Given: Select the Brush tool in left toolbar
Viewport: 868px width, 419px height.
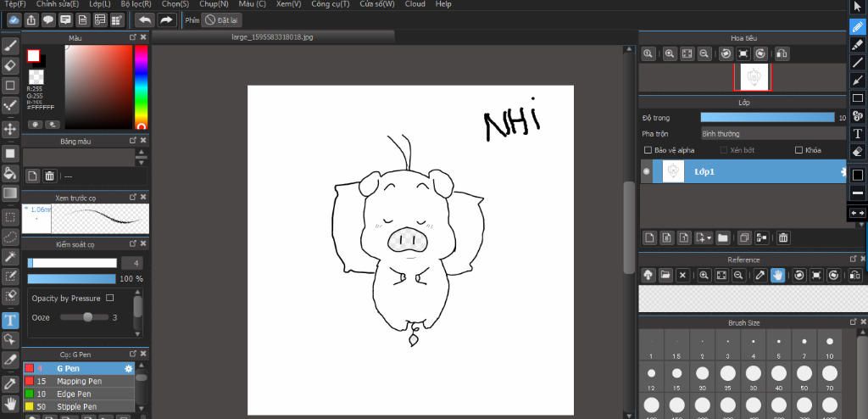Looking at the screenshot, I should [x=10, y=46].
